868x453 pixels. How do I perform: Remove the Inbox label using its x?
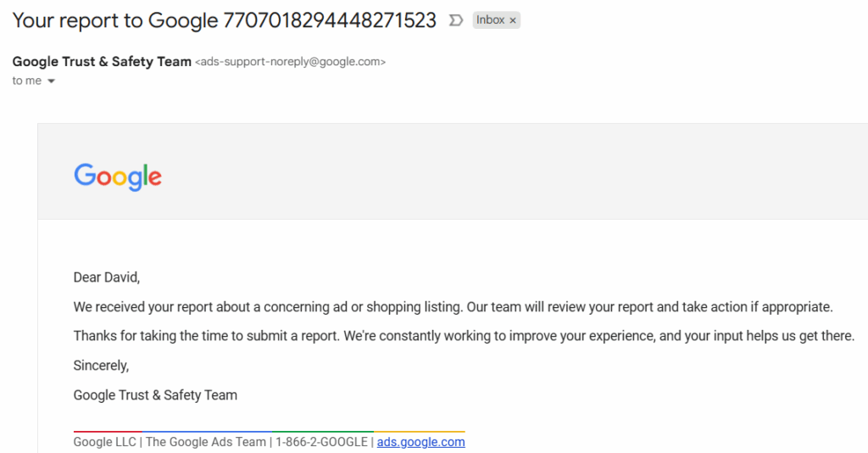513,20
